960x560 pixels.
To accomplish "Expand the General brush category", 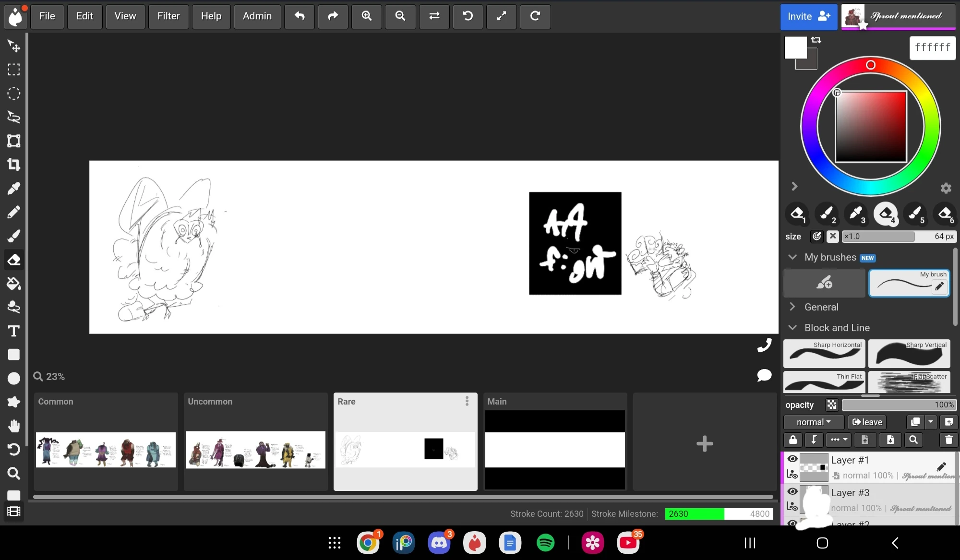I will point(793,307).
